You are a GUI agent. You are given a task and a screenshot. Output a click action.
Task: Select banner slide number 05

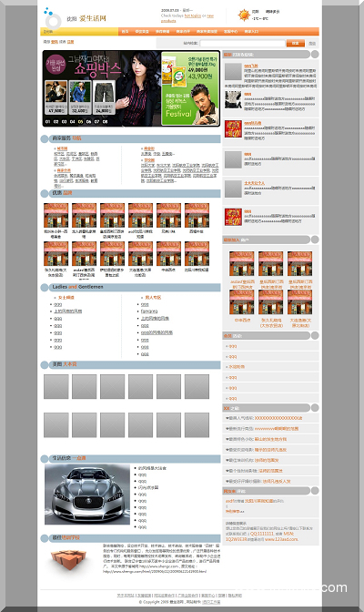(x=80, y=122)
